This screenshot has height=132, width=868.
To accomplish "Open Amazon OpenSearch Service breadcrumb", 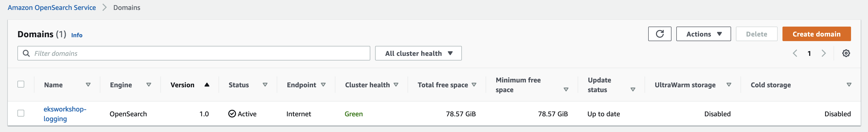I will (x=52, y=7).
